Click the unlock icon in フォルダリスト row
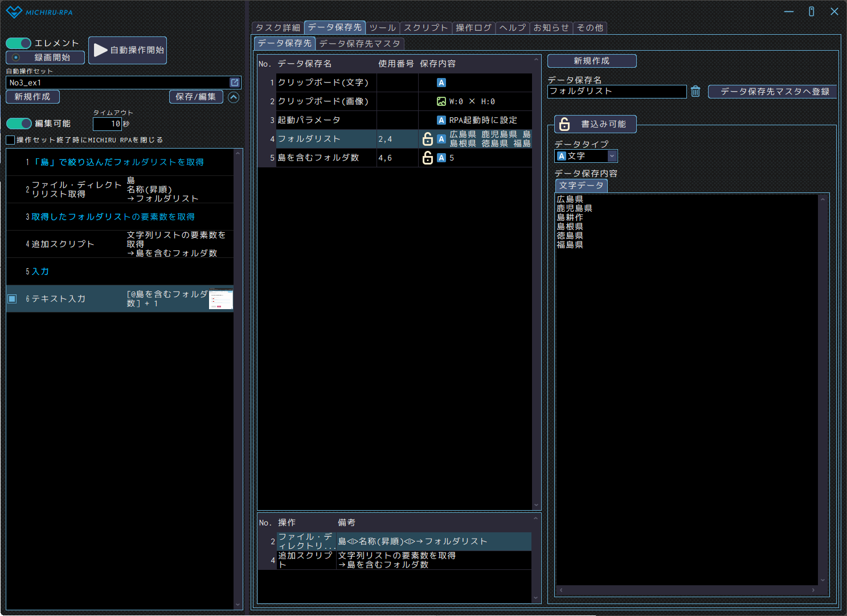This screenshot has height=616, width=847. pyautogui.click(x=427, y=139)
